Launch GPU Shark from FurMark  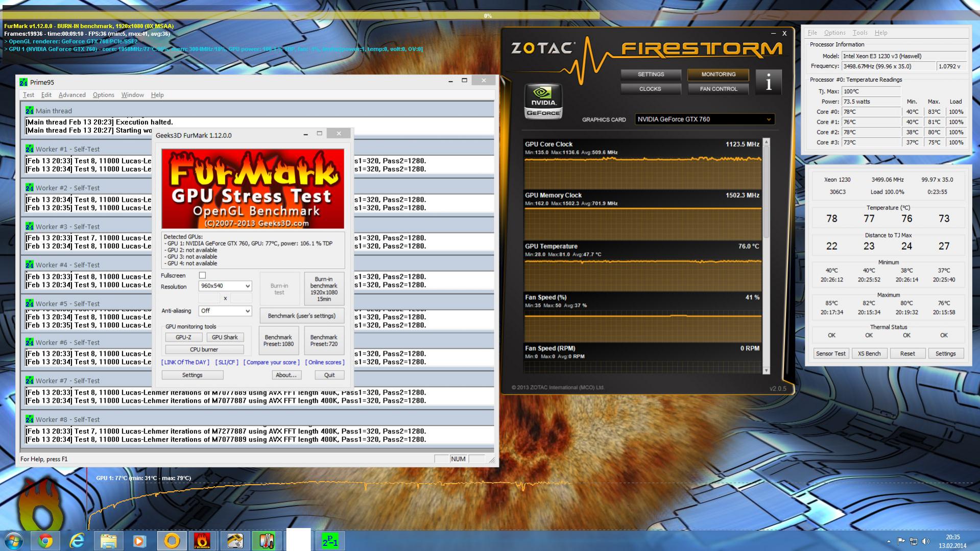(225, 337)
